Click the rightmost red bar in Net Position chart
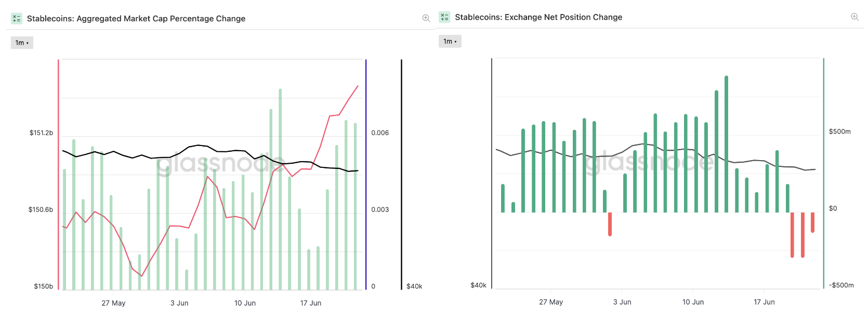The height and width of the screenshot is (316, 868). click(x=812, y=222)
